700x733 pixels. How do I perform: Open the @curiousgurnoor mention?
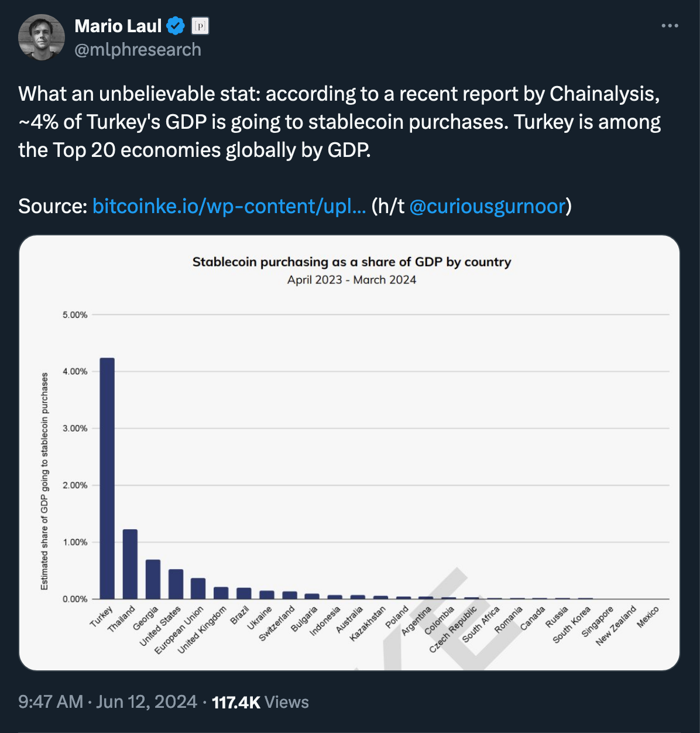488,206
